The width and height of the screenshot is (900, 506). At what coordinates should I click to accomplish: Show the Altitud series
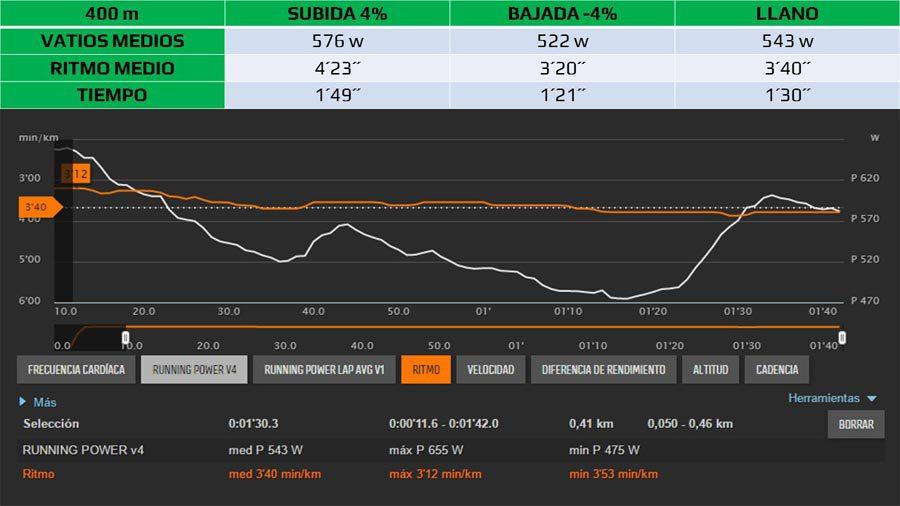click(x=710, y=369)
